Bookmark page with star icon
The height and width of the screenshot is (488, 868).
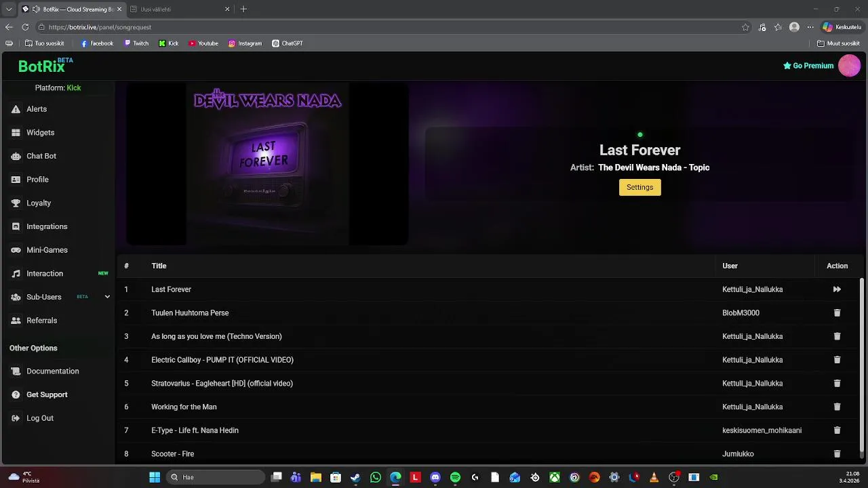(745, 27)
